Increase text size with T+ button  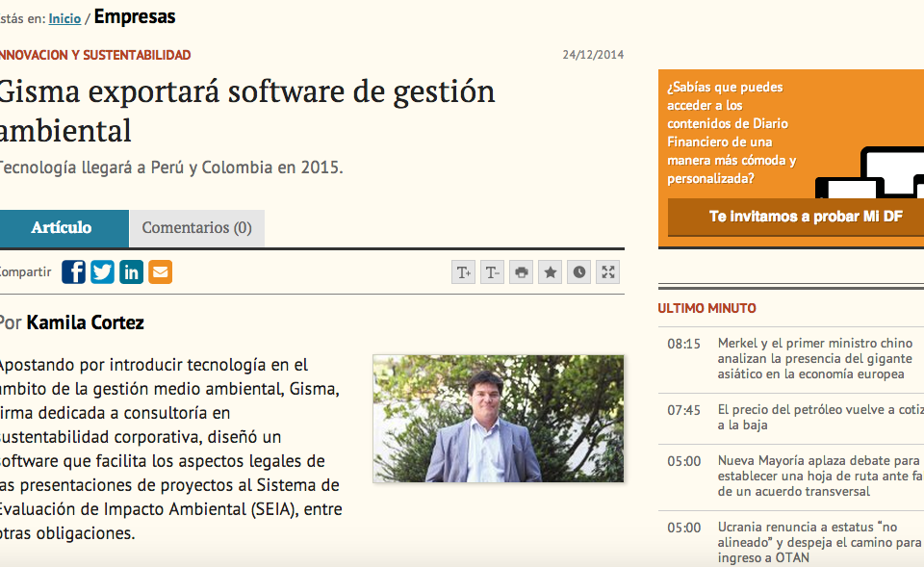463,272
